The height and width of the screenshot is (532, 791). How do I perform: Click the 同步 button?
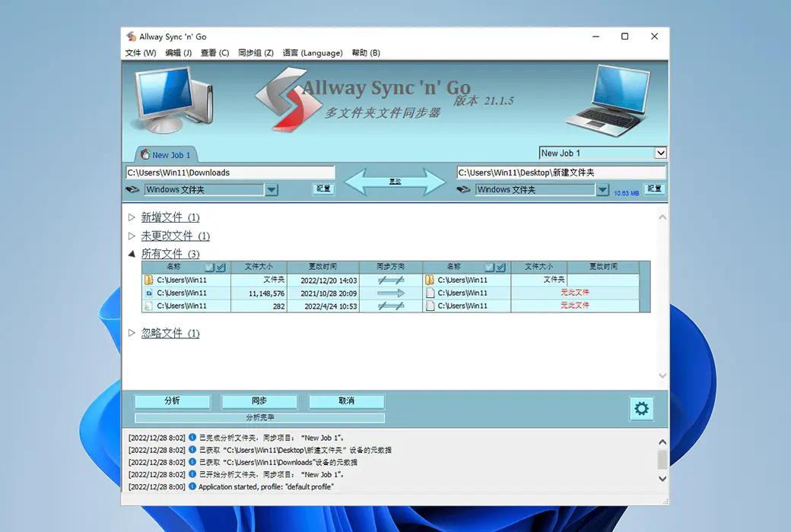click(259, 401)
